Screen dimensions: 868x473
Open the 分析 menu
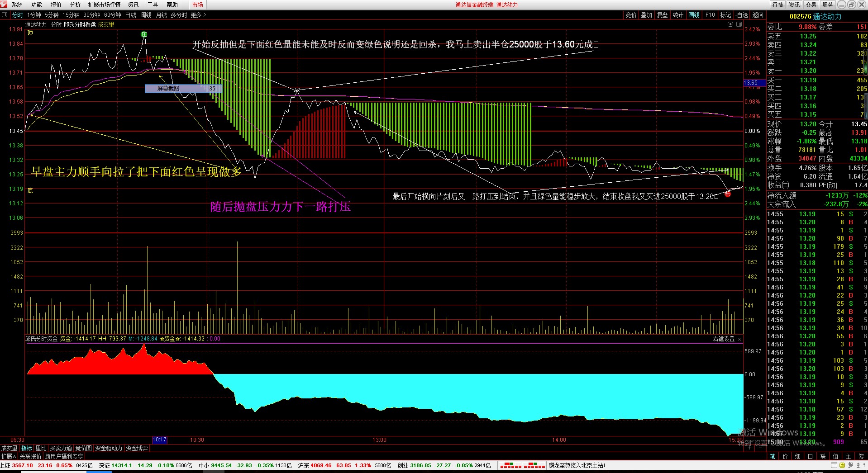click(x=75, y=5)
